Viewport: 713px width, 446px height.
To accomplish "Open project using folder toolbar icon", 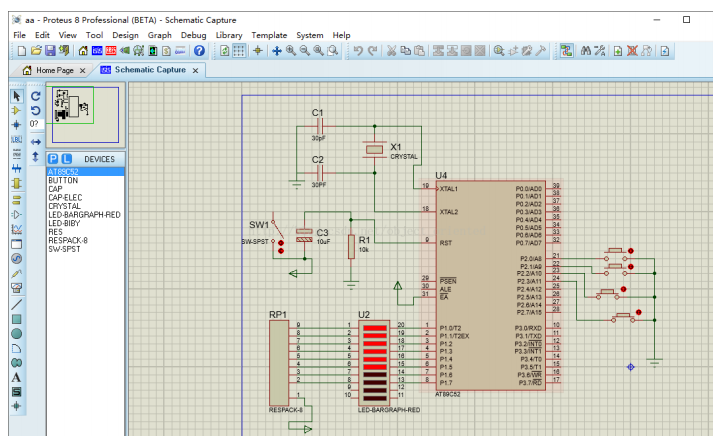I will (x=37, y=51).
